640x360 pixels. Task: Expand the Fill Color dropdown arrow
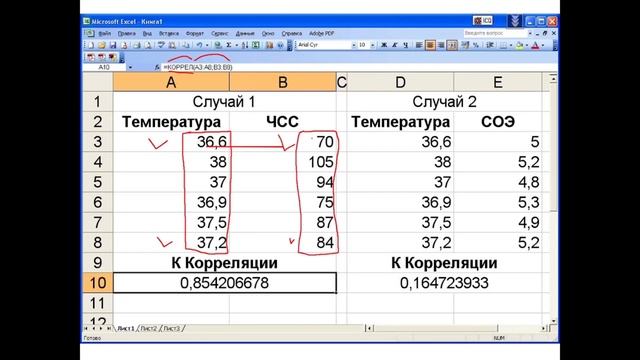pos(527,45)
